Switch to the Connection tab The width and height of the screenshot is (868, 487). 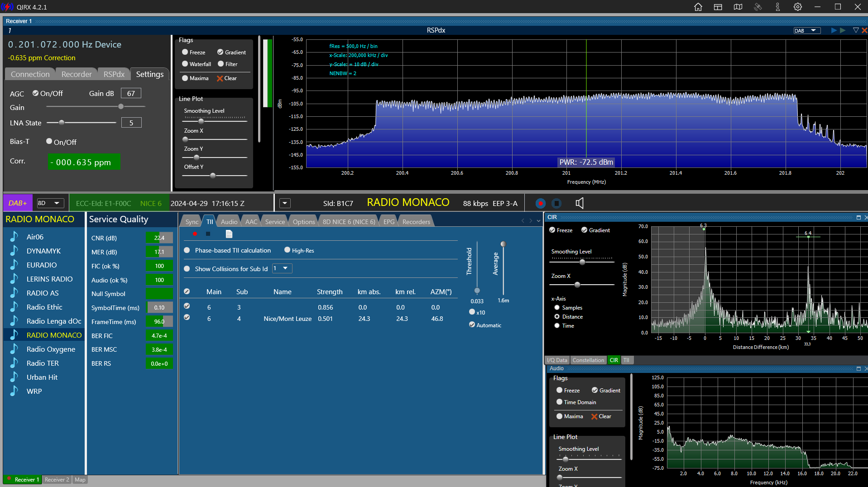tap(30, 74)
